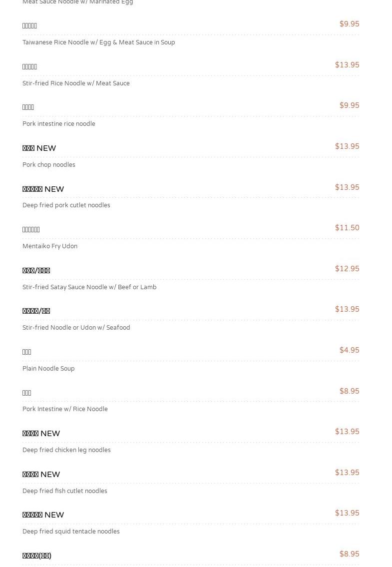392x567 pixels.
Task: Click the $8.95 Pork Intestine Rice Noodle price
Action: coord(349,391)
